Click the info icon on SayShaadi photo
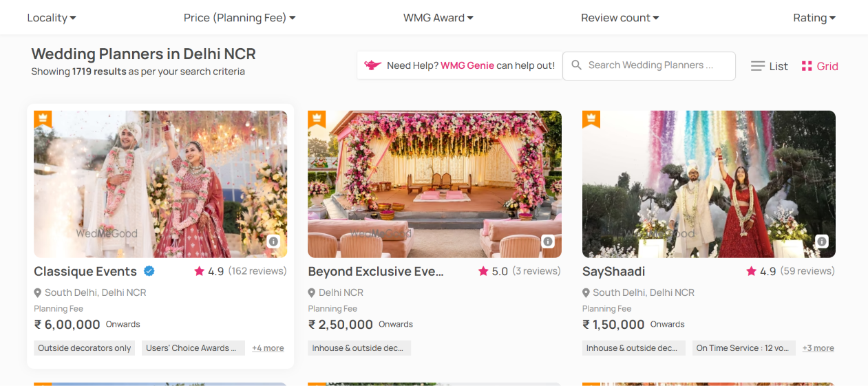Viewport: 868px width, 386px height. click(822, 242)
